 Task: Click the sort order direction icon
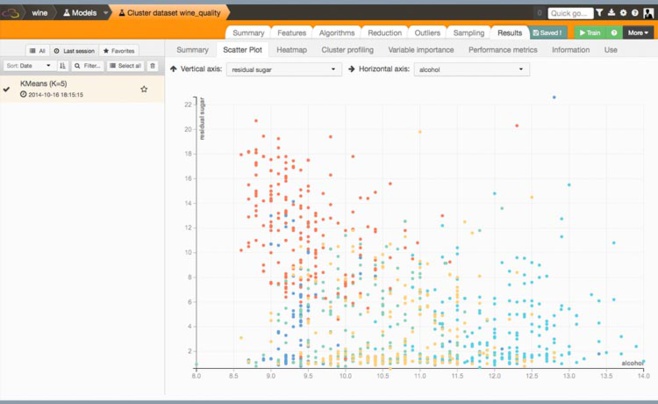64,66
